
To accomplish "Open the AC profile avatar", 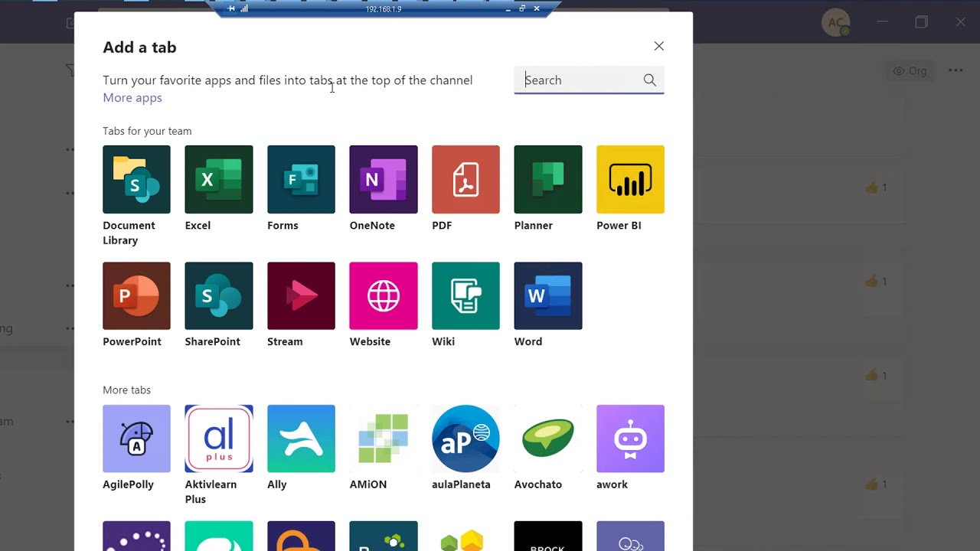I will point(835,22).
